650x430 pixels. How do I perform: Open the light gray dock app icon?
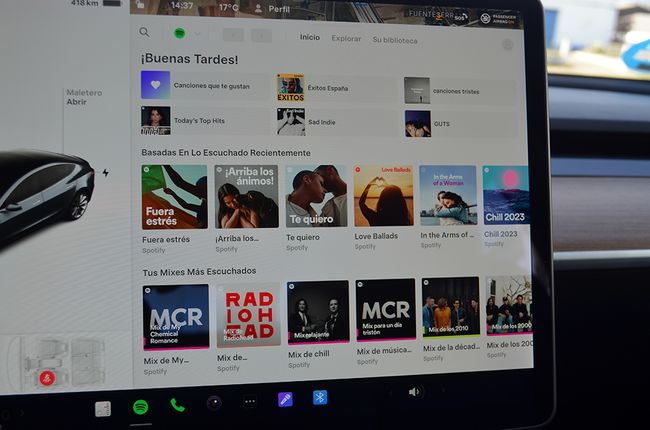[103, 409]
